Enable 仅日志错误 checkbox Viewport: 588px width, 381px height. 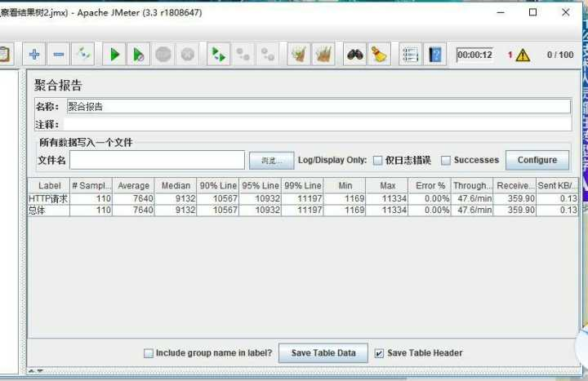[x=377, y=161]
